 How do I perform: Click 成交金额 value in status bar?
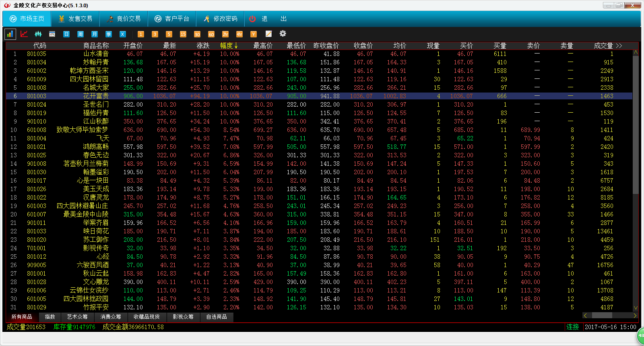133,327
